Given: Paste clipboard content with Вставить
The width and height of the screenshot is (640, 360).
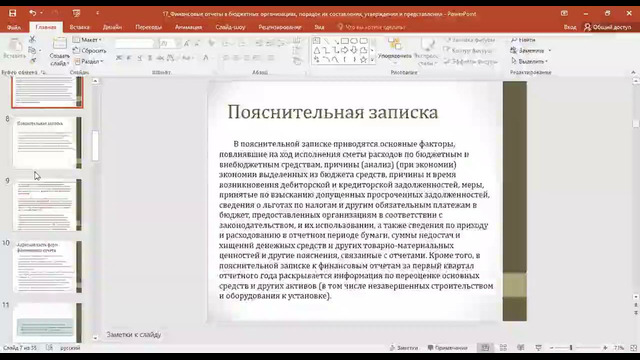Looking at the screenshot, I should [15, 49].
